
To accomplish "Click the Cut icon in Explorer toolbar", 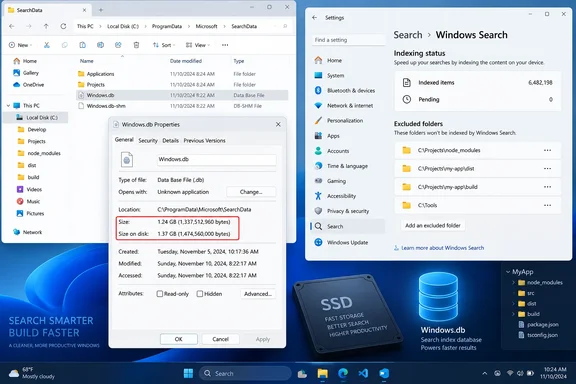I will click(x=46, y=45).
